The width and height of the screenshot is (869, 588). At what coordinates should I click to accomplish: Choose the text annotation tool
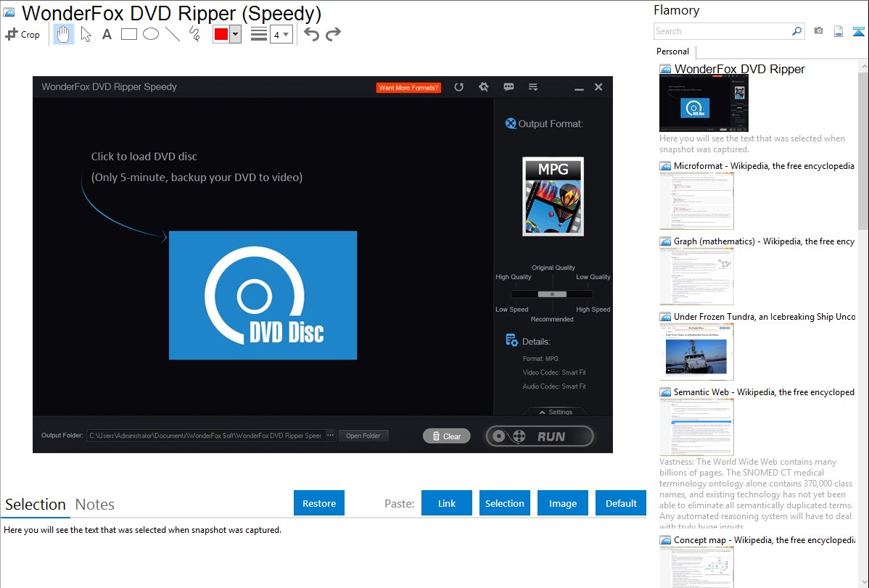(x=107, y=34)
